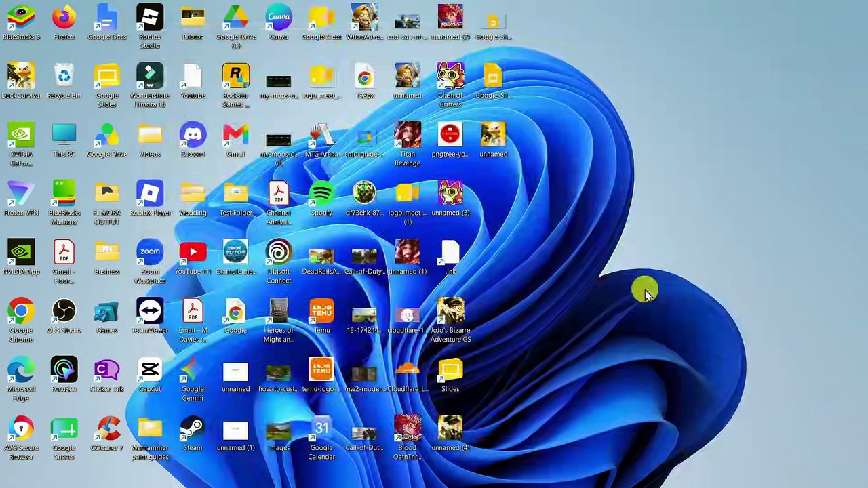This screenshot has height=488, width=868.
Task: Open the Google Meet shortcut
Action: [x=321, y=17]
